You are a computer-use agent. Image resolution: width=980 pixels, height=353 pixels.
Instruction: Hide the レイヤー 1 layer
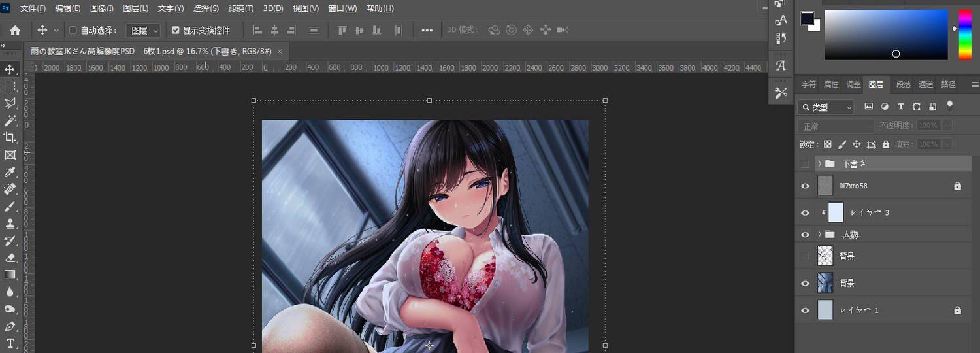point(805,311)
